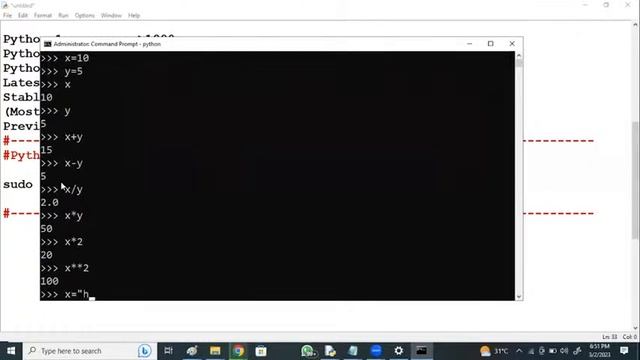Open the blue round Zoom taskbar icon

coord(376,351)
